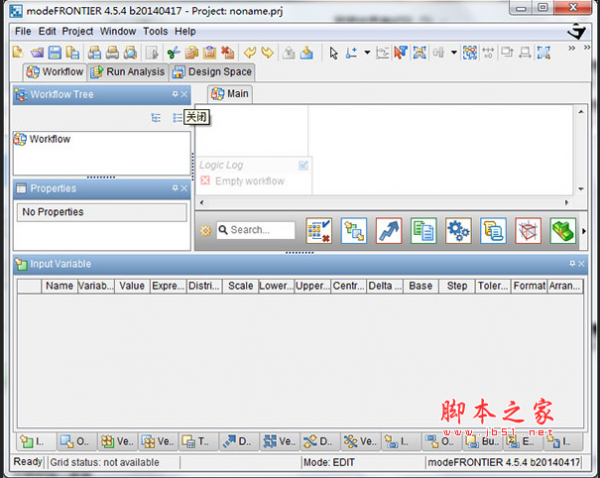Click the Search field in node palette
The image size is (600, 478).
point(256,230)
